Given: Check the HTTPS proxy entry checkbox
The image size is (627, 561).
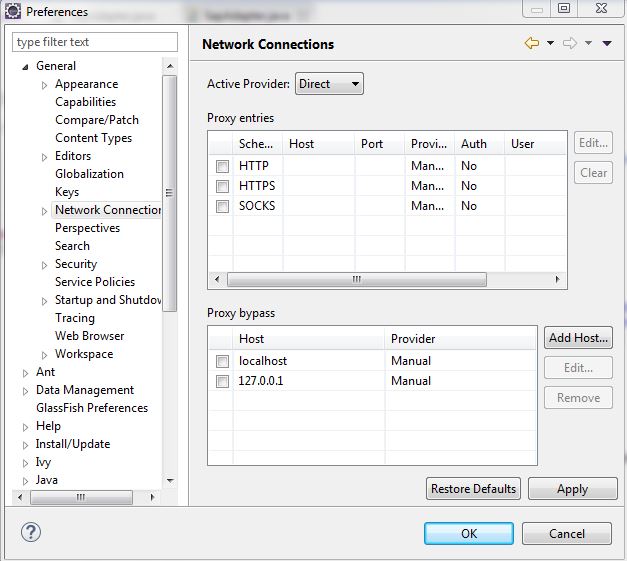Looking at the screenshot, I should point(222,186).
